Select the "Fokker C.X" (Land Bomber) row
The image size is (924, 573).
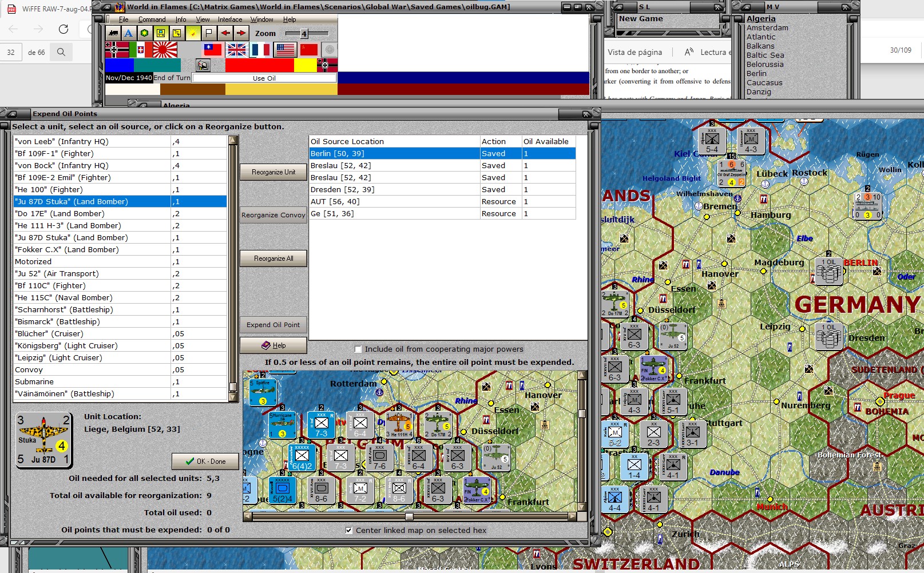120,249
